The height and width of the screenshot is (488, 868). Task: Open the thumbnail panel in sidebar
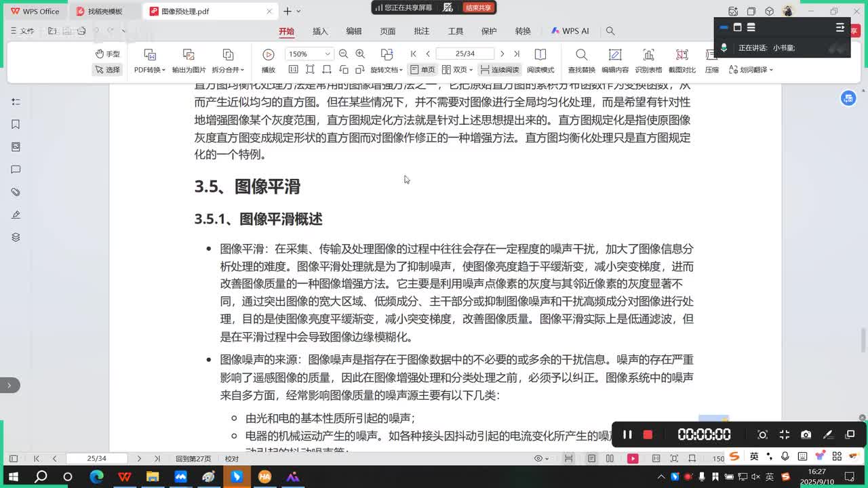tap(16, 147)
